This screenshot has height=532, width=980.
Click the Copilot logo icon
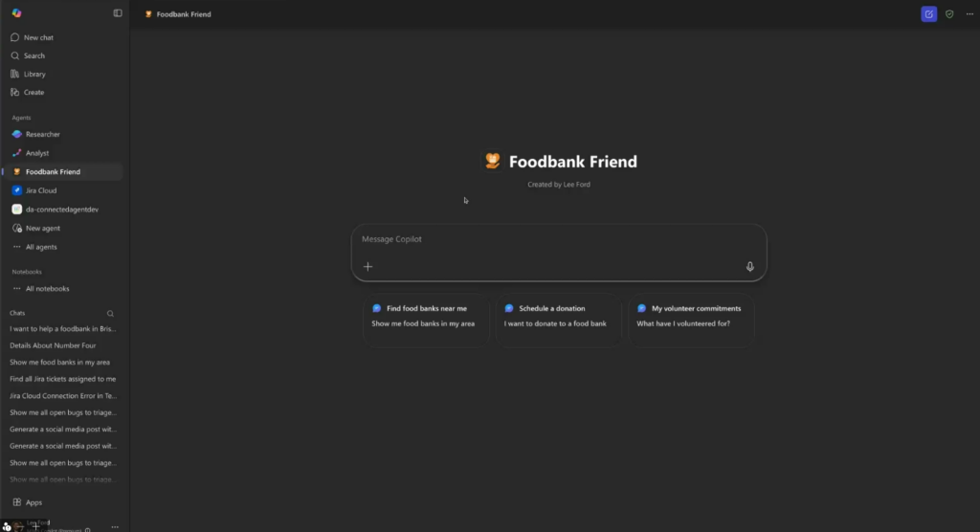pos(16,13)
